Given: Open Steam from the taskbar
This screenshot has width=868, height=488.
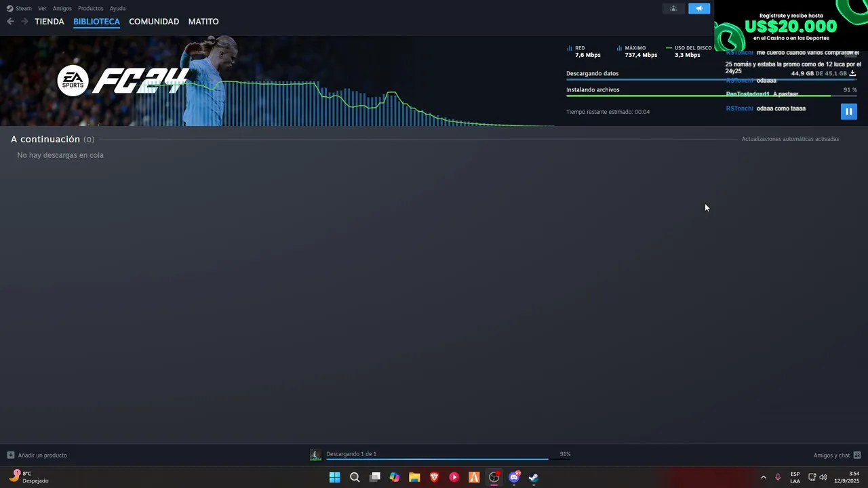Looking at the screenshot, I should pos(534,477).
